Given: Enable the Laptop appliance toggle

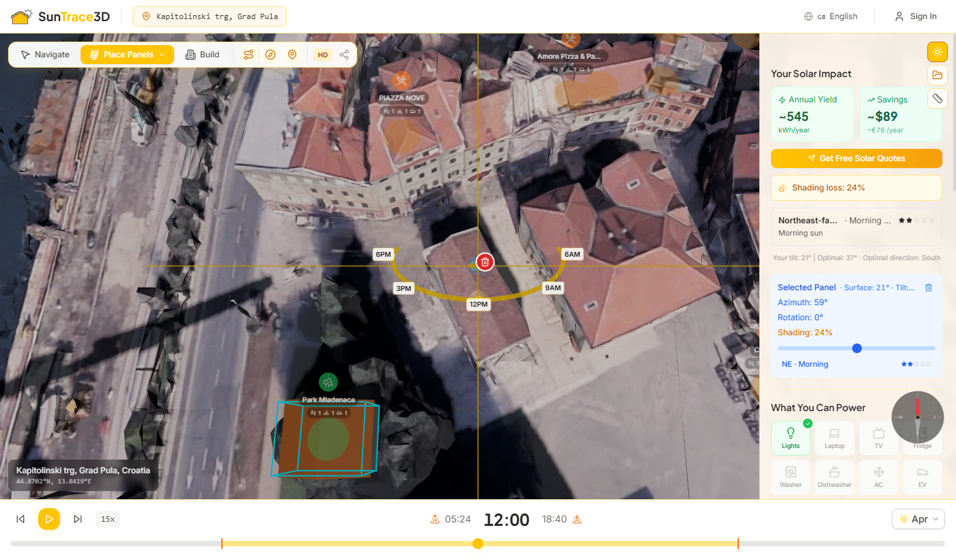Looking at the screenshot, I should click(834, 437).
